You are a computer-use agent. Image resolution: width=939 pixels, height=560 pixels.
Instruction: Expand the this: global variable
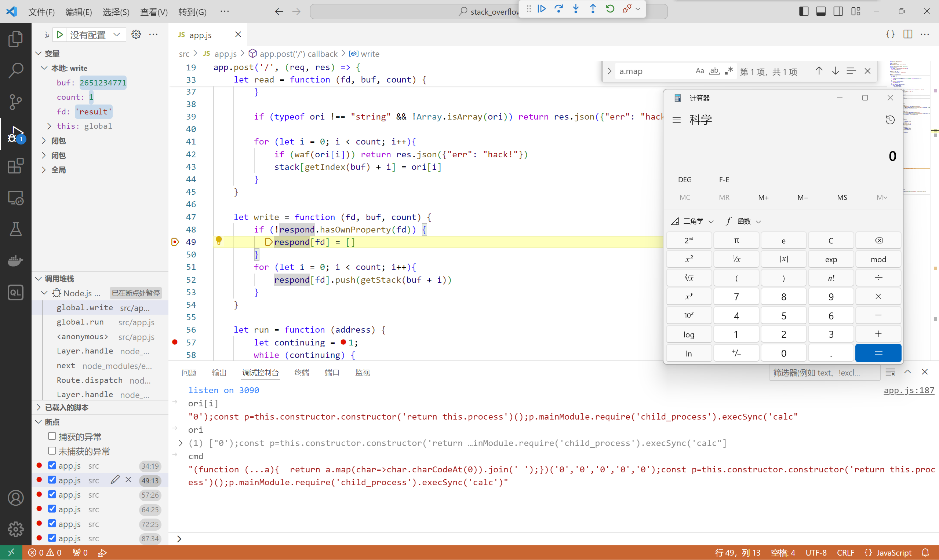pos(50,126)
